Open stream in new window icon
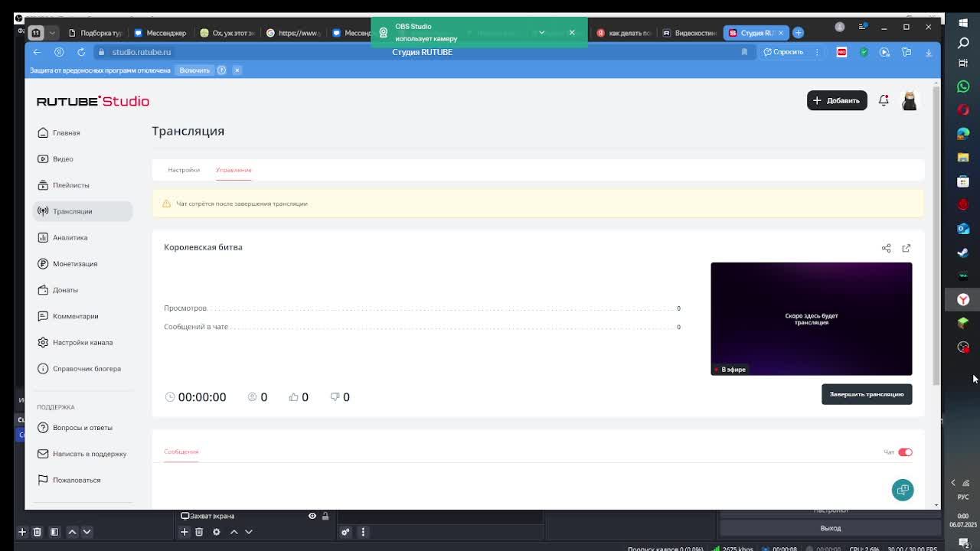 pyautogui.click(x=906, y=248)
